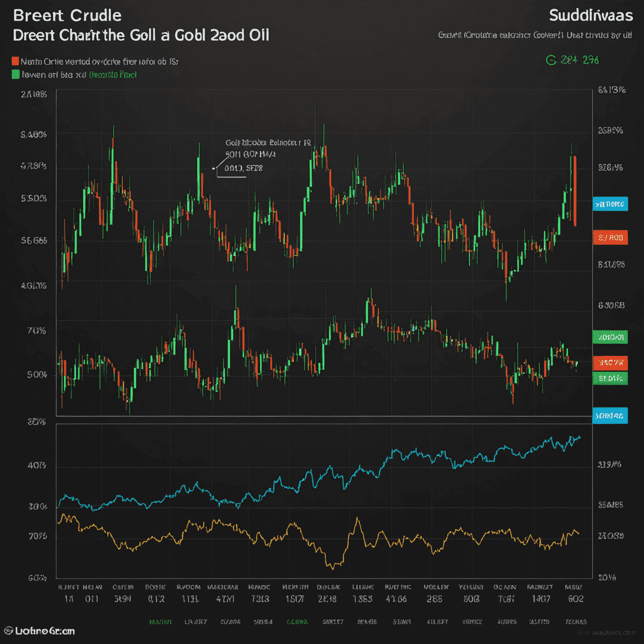Click the red price tag below the '2010/01' tag
Image resolution: width=644 pixels, height=644 pixels.
coord(610,363)
